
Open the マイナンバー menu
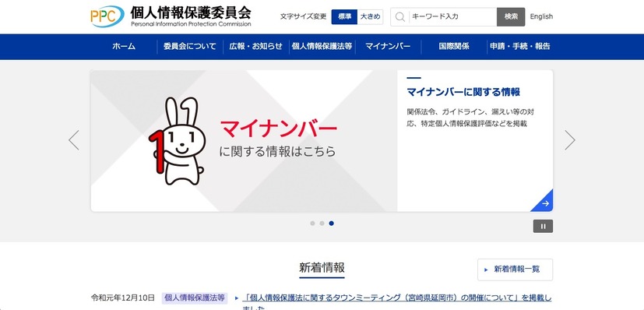[388, 47]
